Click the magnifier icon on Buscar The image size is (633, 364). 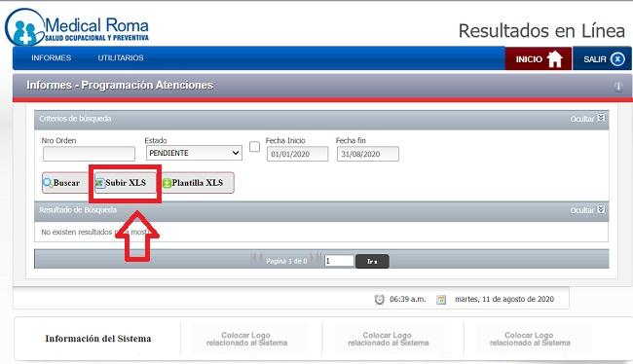[x=48, y=182]
